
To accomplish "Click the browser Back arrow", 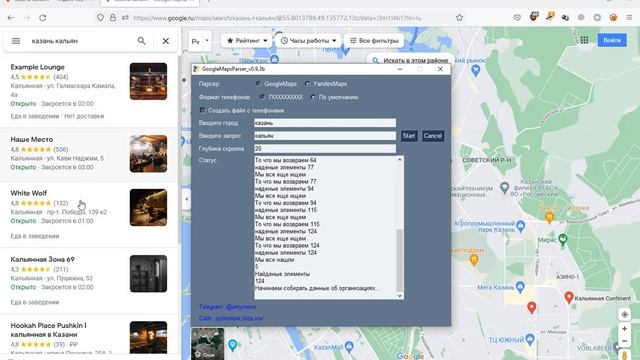I will [11, 18].
